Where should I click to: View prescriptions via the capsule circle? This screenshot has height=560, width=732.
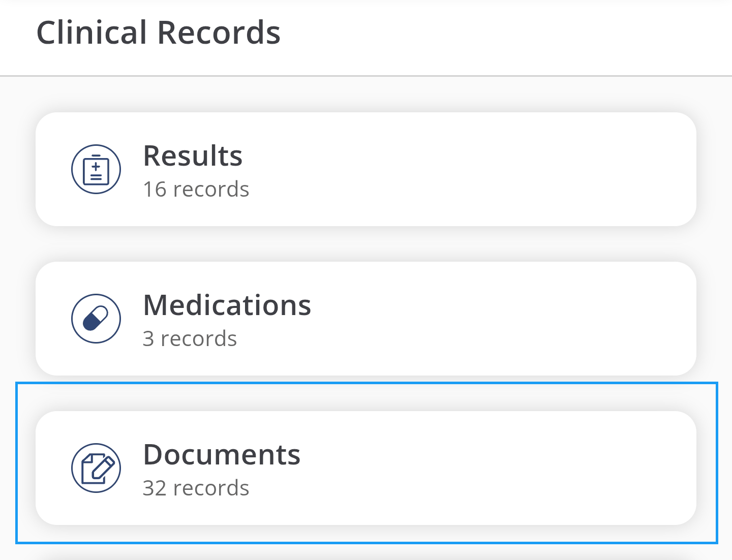point(96,319)
